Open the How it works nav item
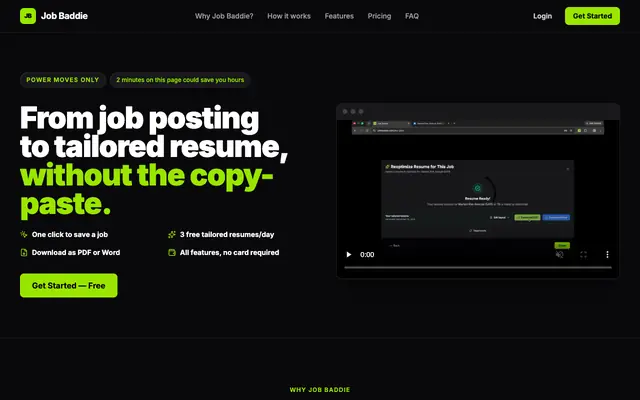The height and width of the screenshot is (400, 640). point(289,16)
